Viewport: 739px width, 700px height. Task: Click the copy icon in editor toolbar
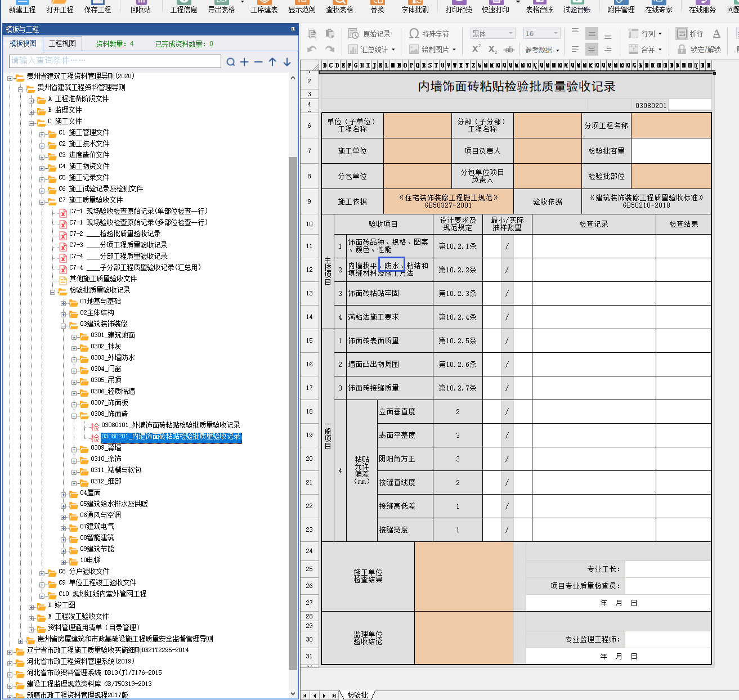312,34
